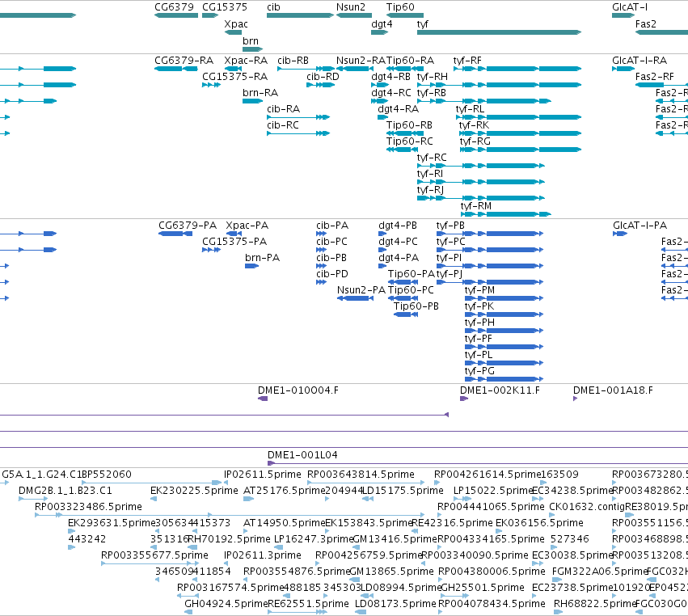Screen dimensions: 688x616
Task: Click protein label CG15375-PA
Action: (234, 242)
